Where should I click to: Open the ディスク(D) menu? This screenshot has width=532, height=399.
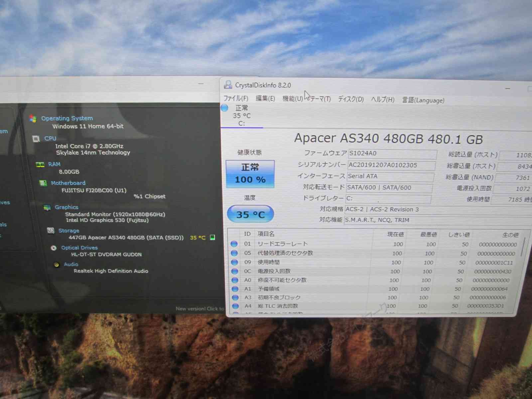pos(351,99)
